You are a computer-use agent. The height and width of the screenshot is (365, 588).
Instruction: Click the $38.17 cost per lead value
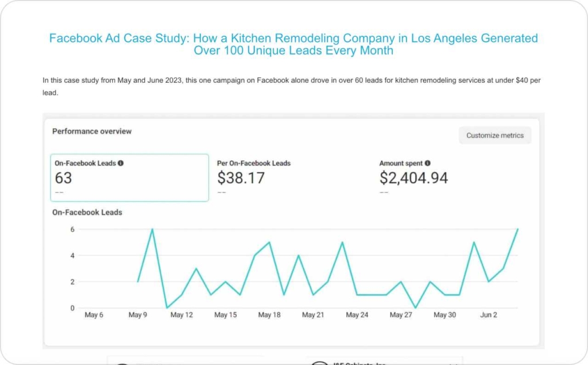[x=241, y=178]
